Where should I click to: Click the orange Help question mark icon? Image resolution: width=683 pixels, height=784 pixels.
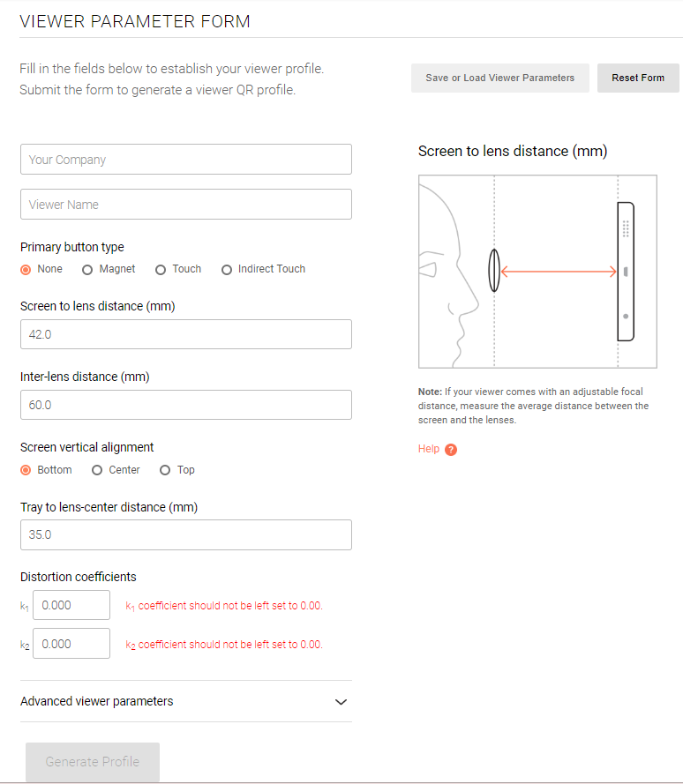click(x=451, y=450)
